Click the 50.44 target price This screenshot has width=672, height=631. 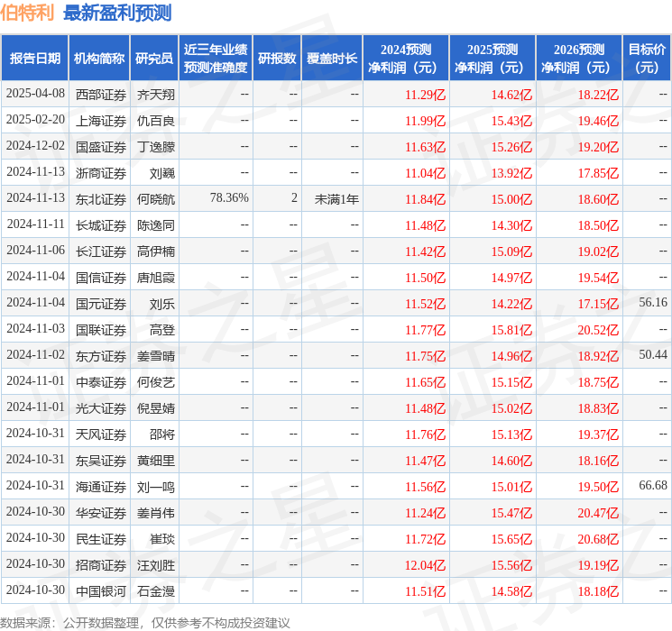[653, 354]
